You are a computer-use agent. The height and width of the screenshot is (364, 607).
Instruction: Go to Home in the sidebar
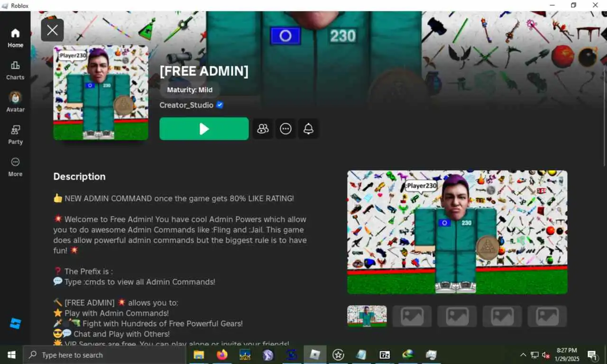click(15, 38)
